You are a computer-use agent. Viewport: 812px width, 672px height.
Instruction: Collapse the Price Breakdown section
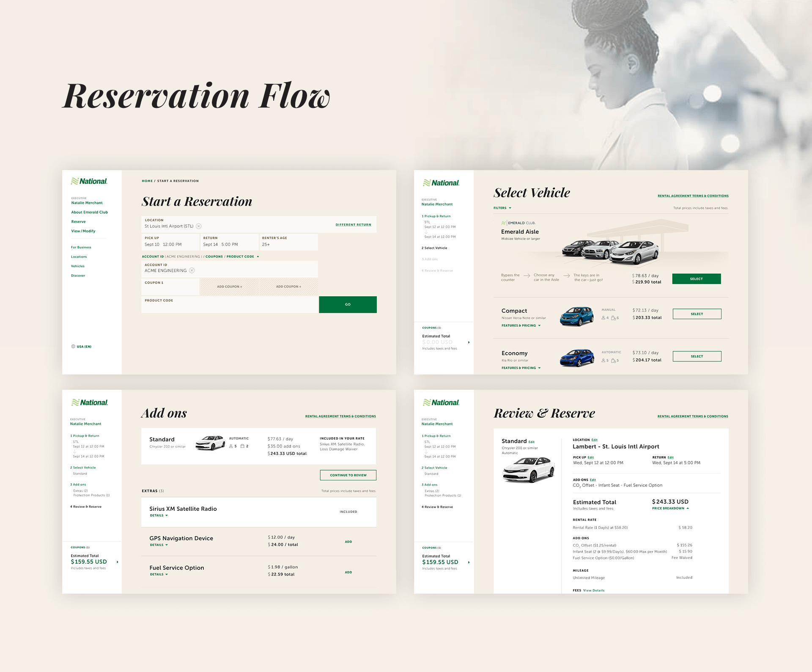[x=670, y=509]
